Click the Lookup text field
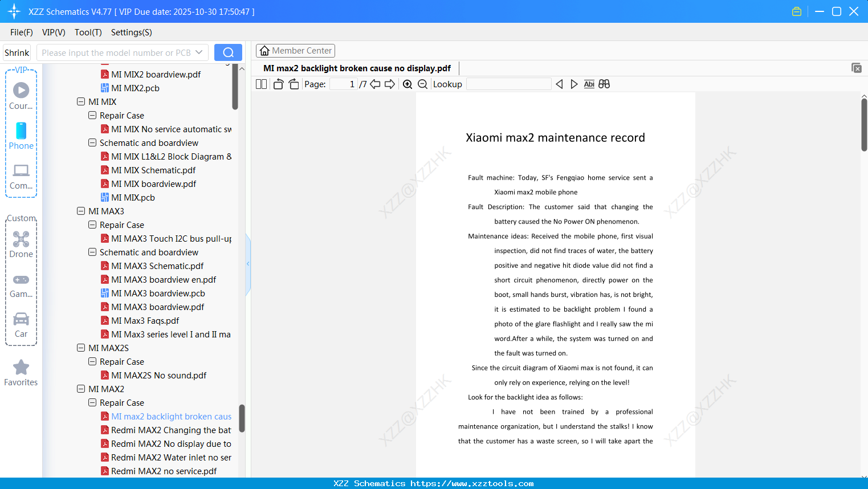This screenshot has width=868, height=489. pos(508,84)
